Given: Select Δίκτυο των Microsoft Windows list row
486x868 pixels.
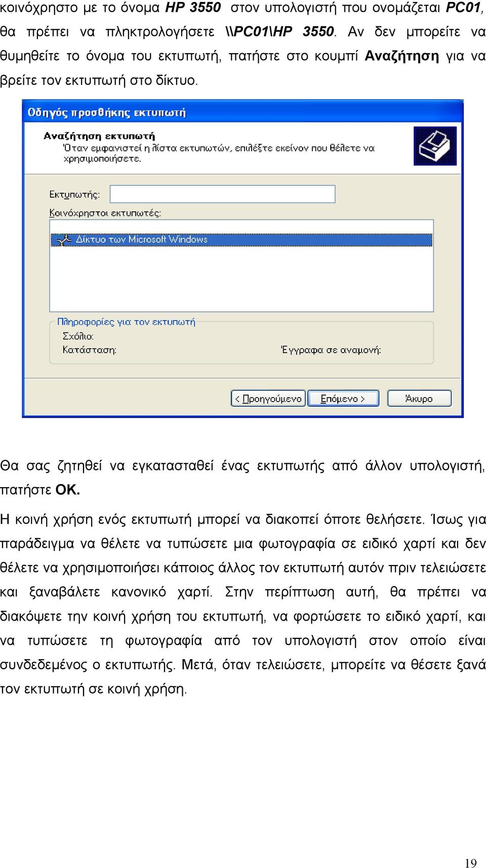Looking at the screenshot, I should (x=241, y=240).
